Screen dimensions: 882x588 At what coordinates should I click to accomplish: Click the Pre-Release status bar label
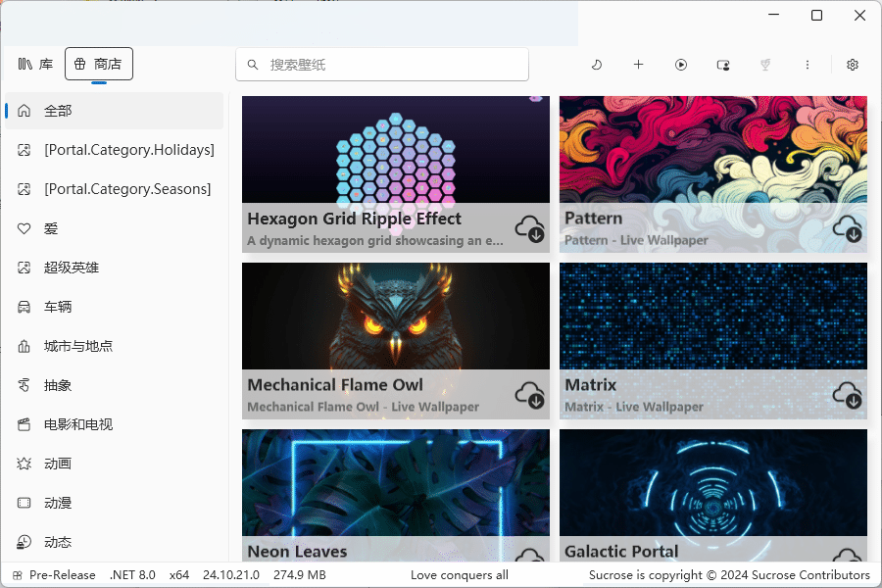(x=63, y=575)
